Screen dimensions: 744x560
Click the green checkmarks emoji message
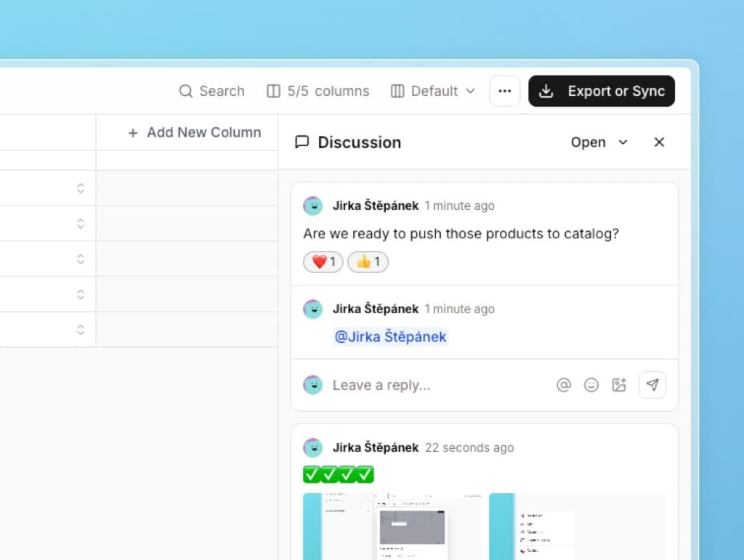tap(339, 474)
